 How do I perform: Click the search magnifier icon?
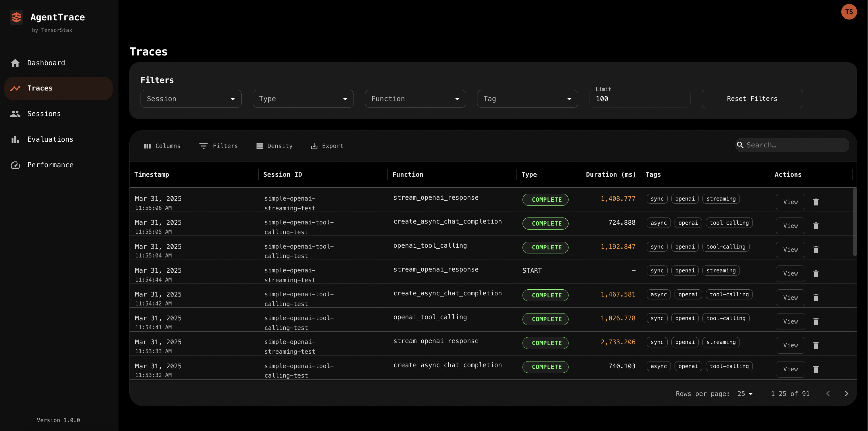point(740,145)
